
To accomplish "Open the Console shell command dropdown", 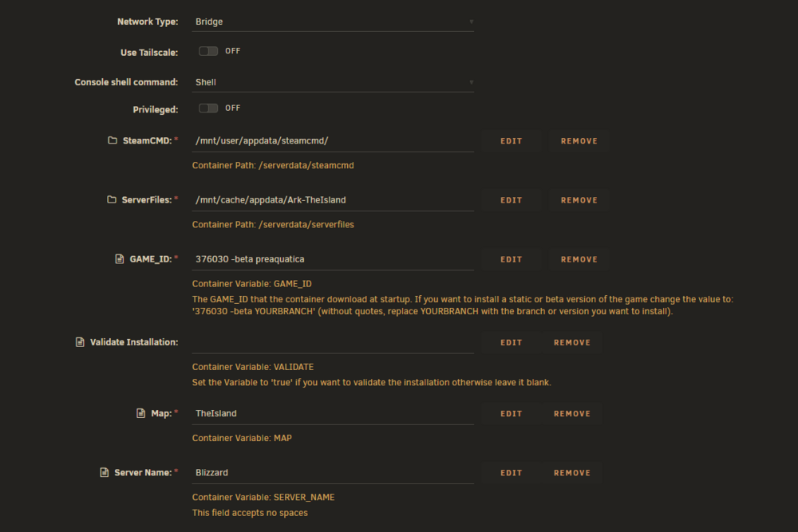I will [333, 82].
